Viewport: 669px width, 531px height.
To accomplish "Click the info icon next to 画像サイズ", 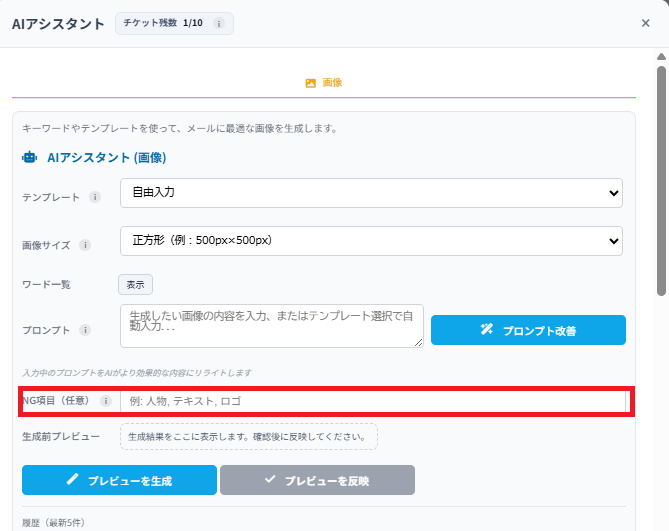I will coord(85,245).
